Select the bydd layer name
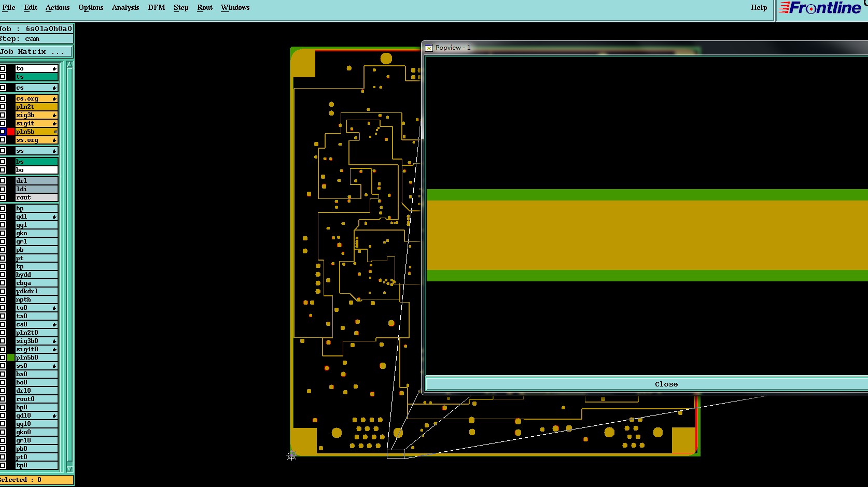 [x=36, y=275]
